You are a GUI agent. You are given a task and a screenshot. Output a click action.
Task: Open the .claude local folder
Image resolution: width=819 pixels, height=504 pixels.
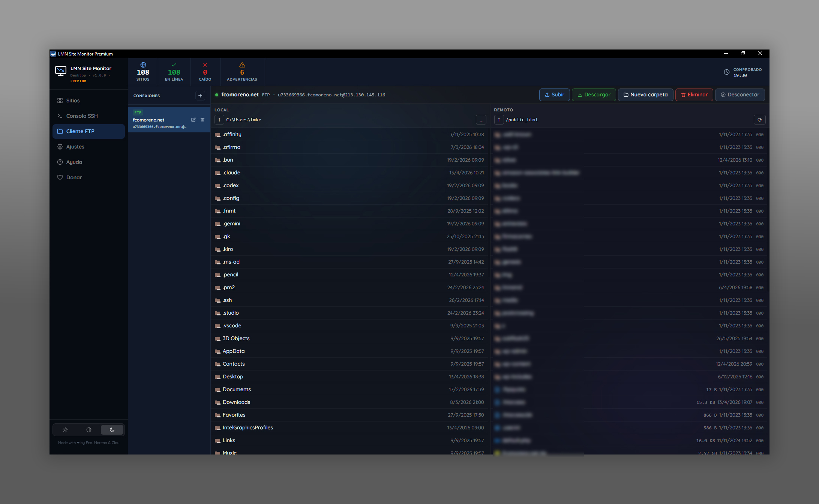[231, 172]
